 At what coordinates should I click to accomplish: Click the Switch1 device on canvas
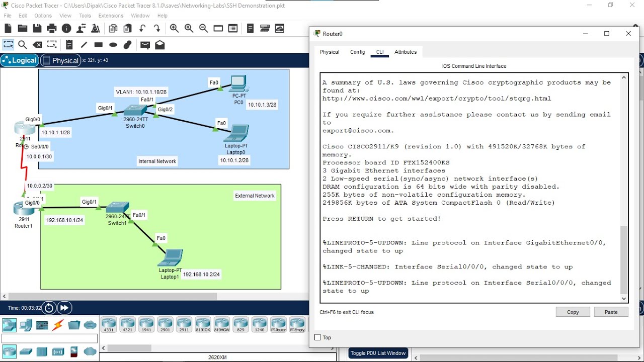117,208
